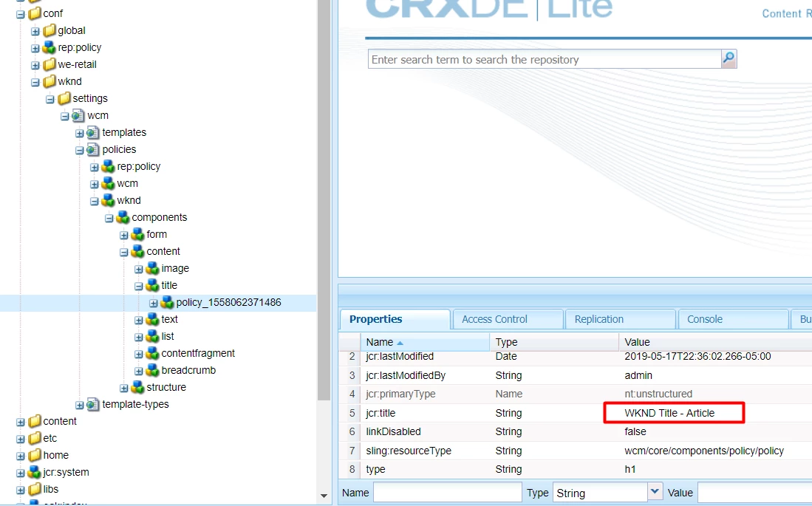Click the etc folder icon
812x506 pixels.
tap(35, 439)
